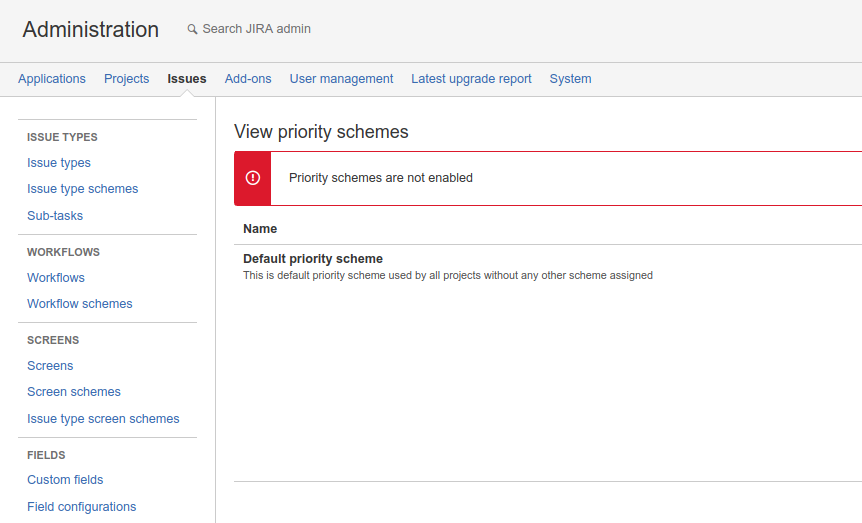Open the User management tab
This screenshot has width=862, height=523.
point(341,79)
